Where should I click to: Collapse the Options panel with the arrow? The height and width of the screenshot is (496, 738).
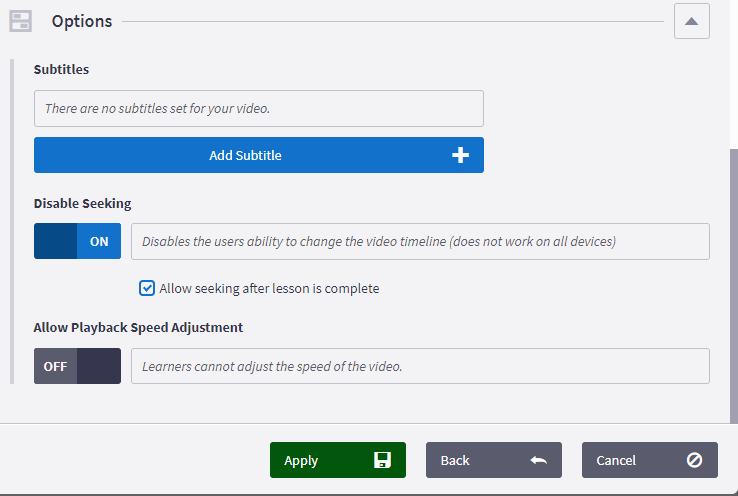point(691,21)
